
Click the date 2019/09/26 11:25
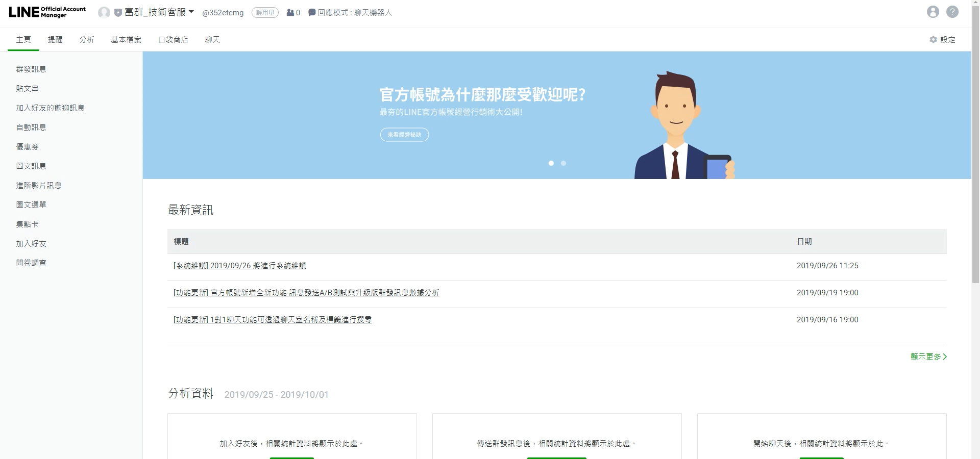coord(827,266)
